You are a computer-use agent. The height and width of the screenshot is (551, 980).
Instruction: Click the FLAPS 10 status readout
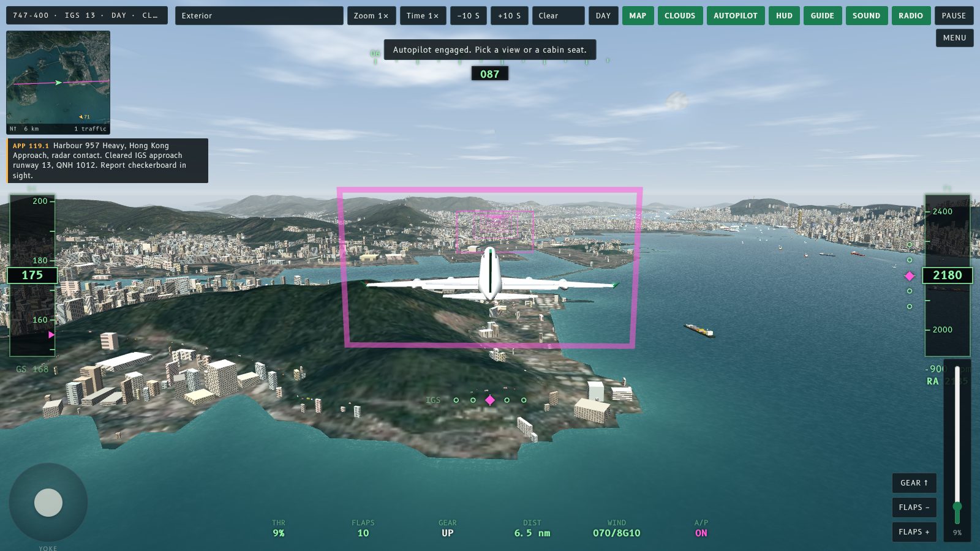(363, 528)
